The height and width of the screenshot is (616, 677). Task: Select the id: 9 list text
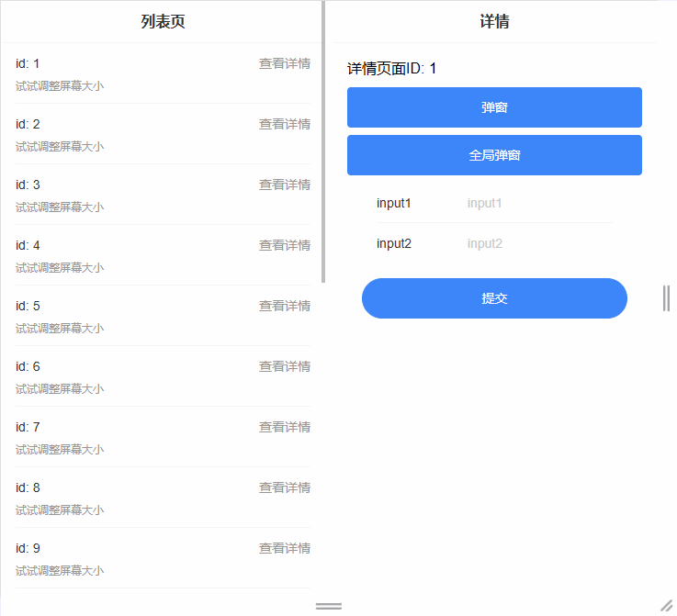pos(28,548)
